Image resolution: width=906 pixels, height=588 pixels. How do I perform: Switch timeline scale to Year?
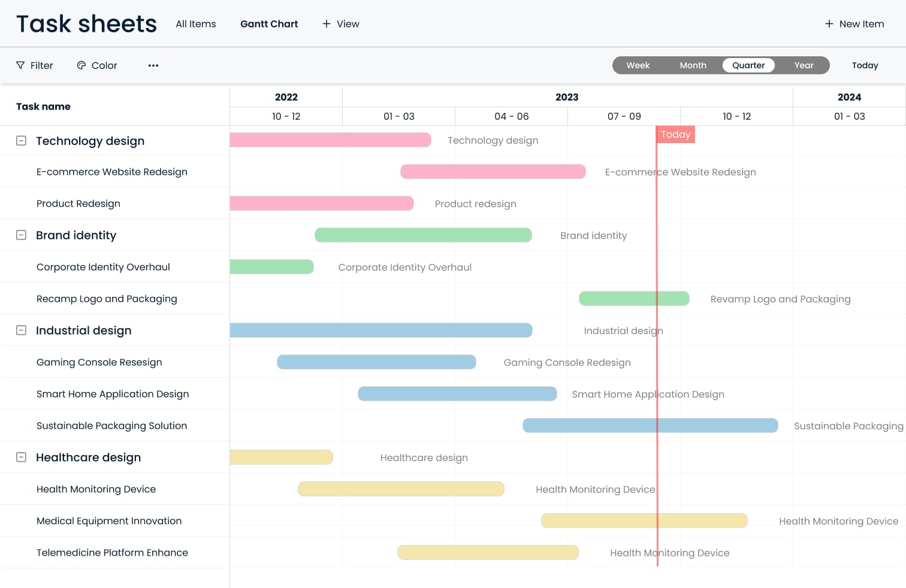804,65
